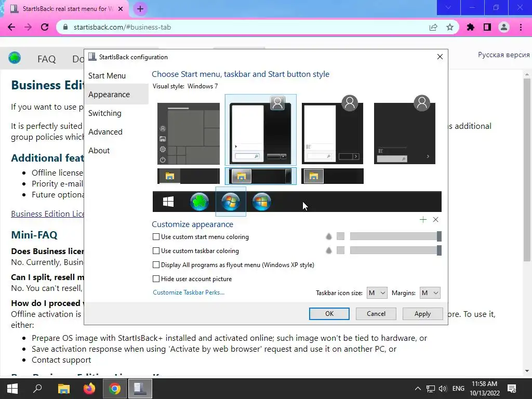Choose the Windows 7 glass taskbar style thumbnail
Image resolution: width=532 pixels, height=399 pixels.
point(260,176)
